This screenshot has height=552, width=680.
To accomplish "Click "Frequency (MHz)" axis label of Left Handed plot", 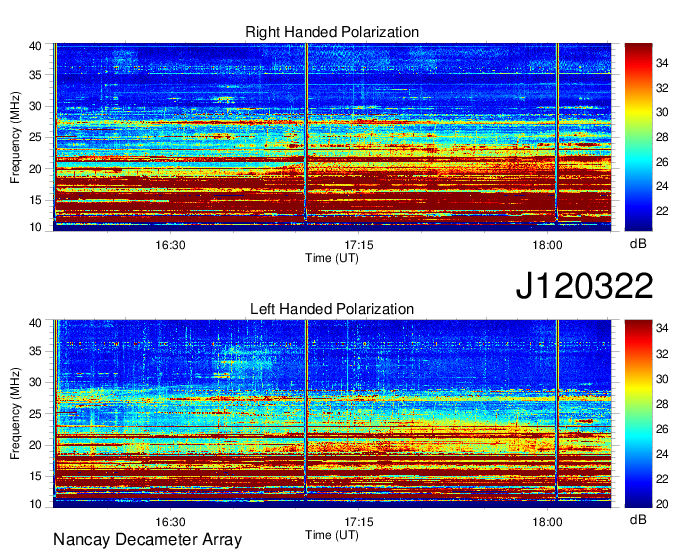I will coord(15,414).
